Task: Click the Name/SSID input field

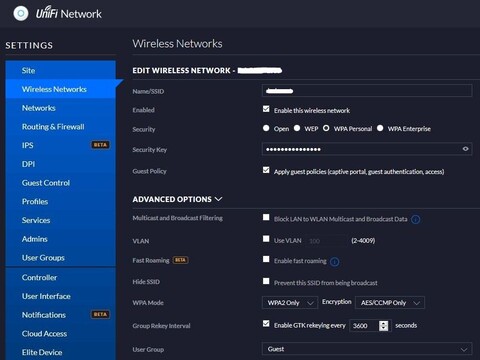Action: pos(367,91)
